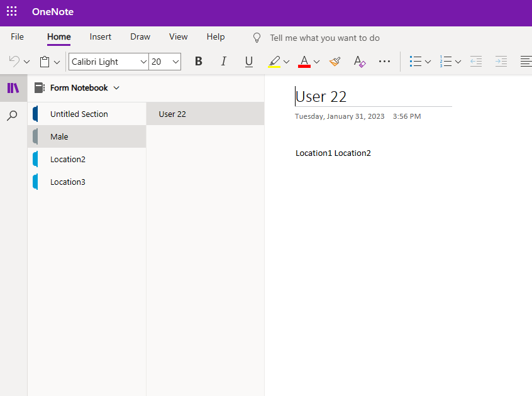Open the User 22 page

tap(172, 114)
